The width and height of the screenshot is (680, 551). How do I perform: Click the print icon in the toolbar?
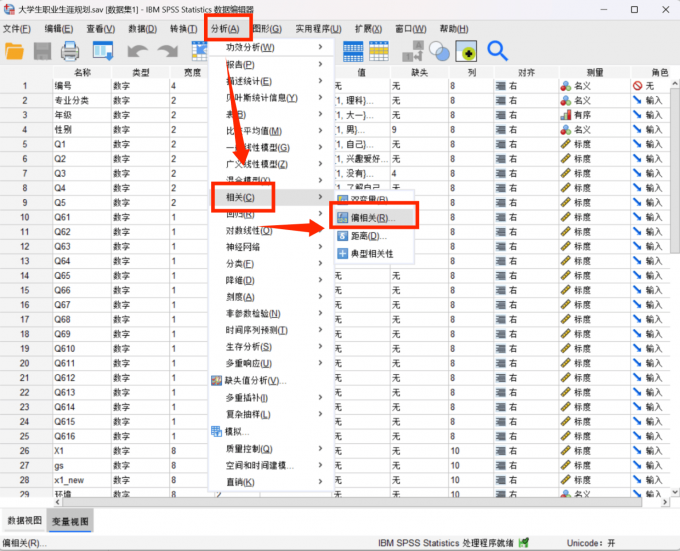click(x=70, y=51)
